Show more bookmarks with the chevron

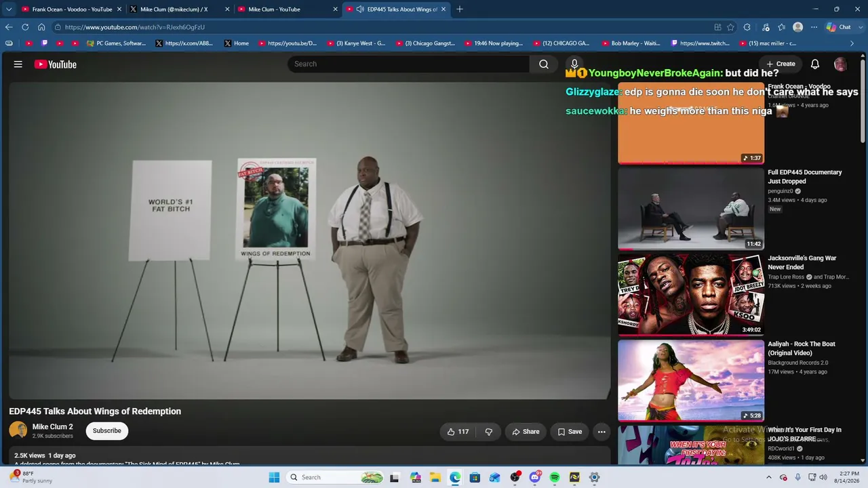click(852, 43)
